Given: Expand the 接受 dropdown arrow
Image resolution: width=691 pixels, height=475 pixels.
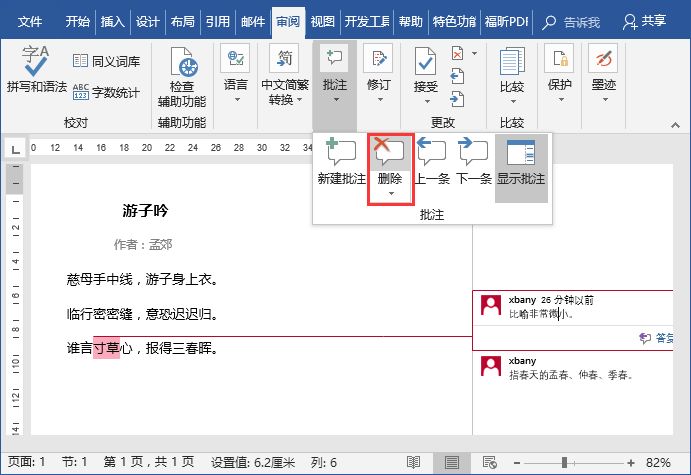Looking at the screenshot, I should [427, 102].
